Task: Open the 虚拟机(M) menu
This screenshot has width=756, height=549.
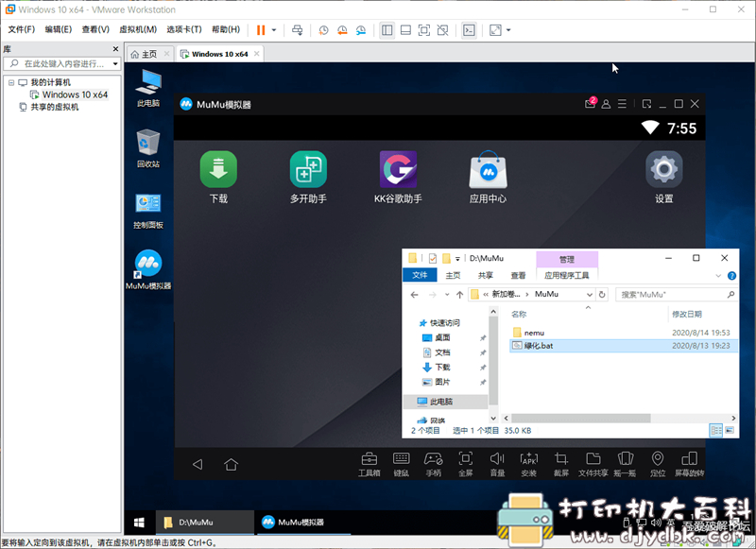Action: [138, 29]
